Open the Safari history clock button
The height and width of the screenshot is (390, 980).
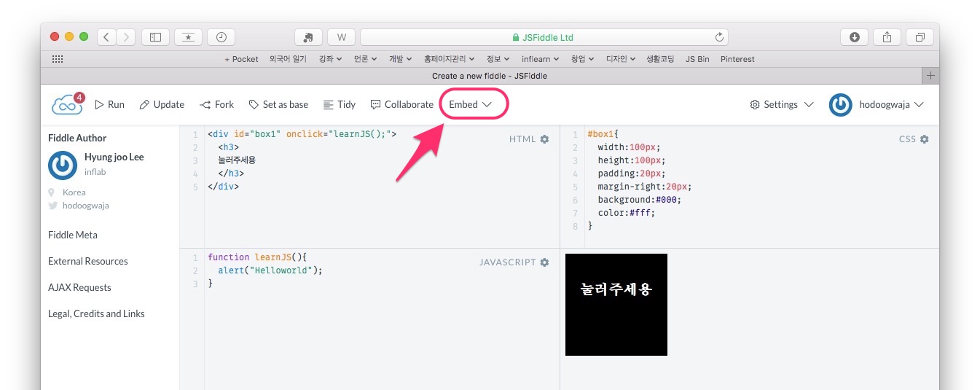point(221,37)
